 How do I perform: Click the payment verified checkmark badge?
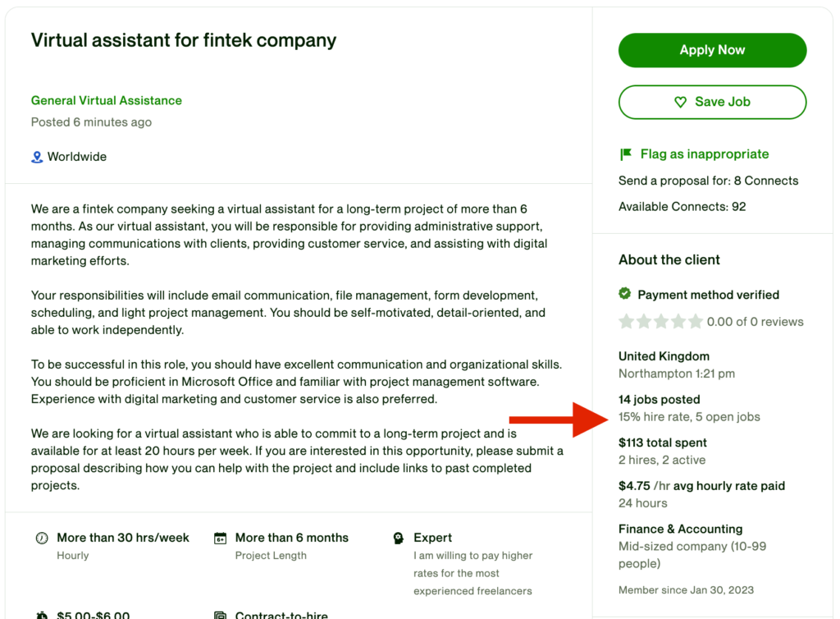coord(625,294)
